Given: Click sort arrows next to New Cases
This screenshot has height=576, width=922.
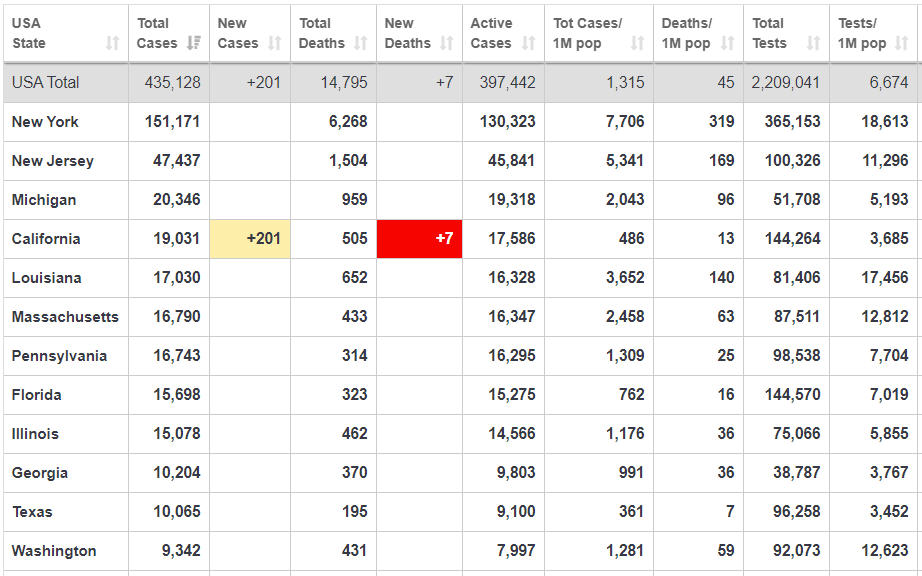Looking at the screenshot, I should pyautogui.click(x=274, y=43).
